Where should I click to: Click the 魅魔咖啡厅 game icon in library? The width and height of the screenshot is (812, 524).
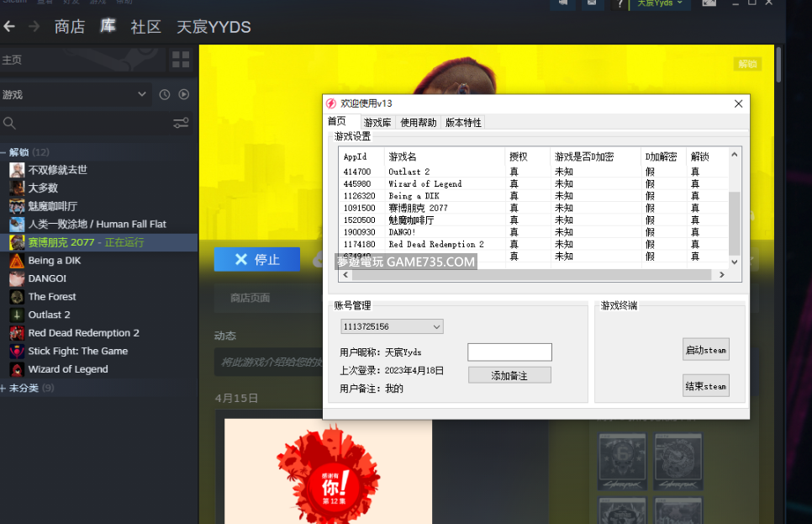(x=17, y=206)
